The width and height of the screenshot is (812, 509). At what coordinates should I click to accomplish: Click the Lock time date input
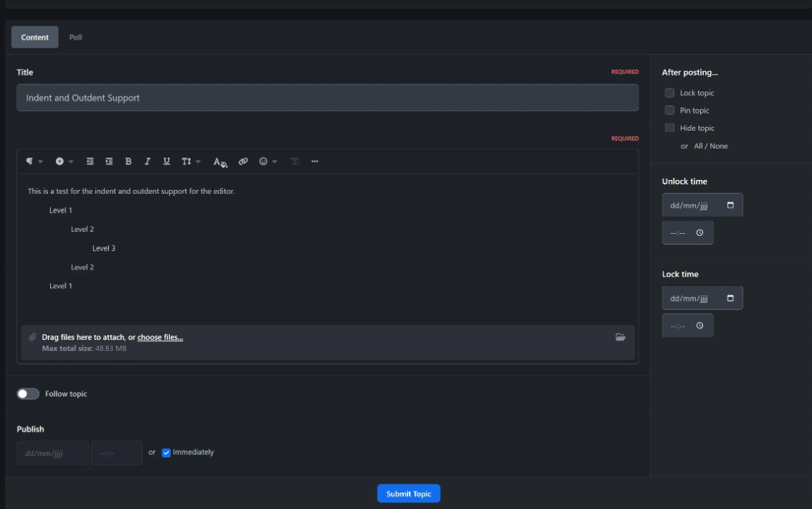(702, 298)
